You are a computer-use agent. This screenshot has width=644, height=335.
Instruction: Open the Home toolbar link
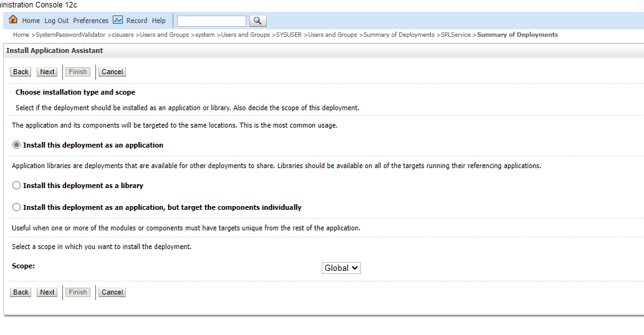point(31,21)
